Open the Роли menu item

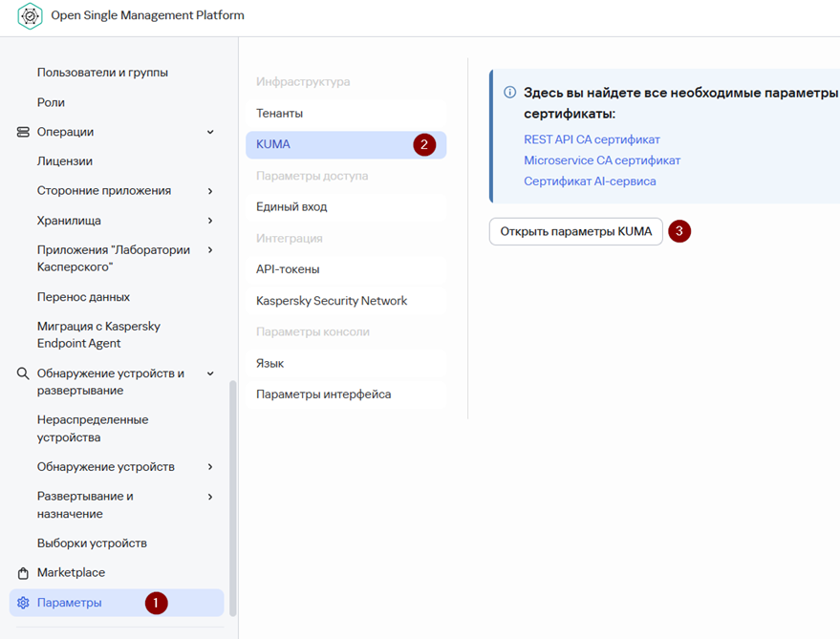pyautogui.click(x=51, y=102)
